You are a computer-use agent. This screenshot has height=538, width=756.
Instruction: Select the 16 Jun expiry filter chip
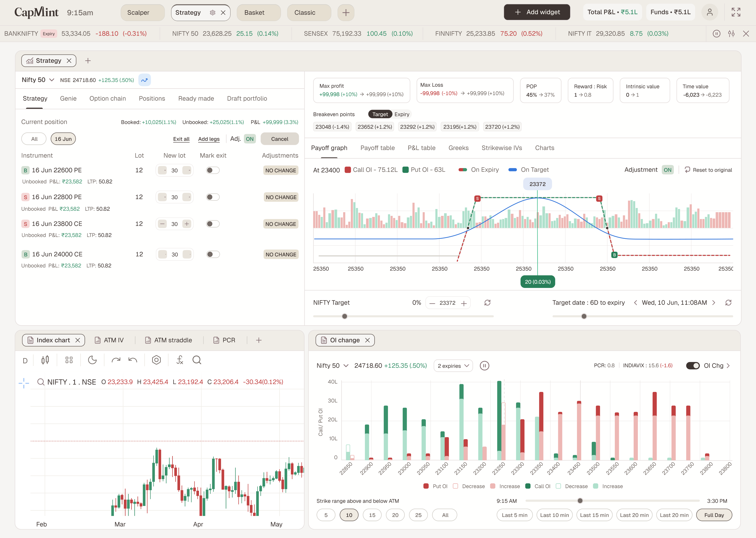[63, 139]
